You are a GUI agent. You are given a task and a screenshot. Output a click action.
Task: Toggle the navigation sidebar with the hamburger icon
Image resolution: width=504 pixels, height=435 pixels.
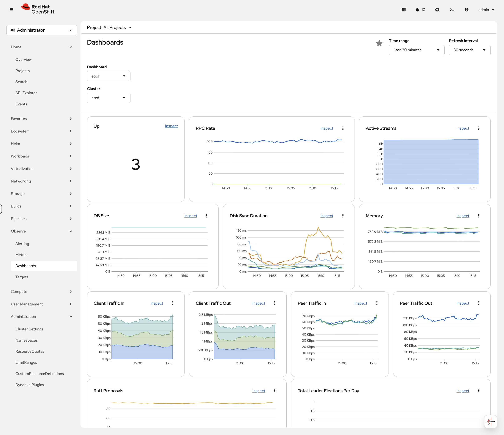click(x=12, y=10)
